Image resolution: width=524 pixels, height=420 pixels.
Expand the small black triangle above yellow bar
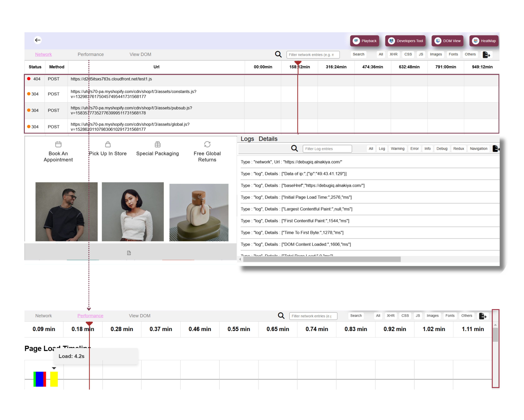(x=54, y=368)
